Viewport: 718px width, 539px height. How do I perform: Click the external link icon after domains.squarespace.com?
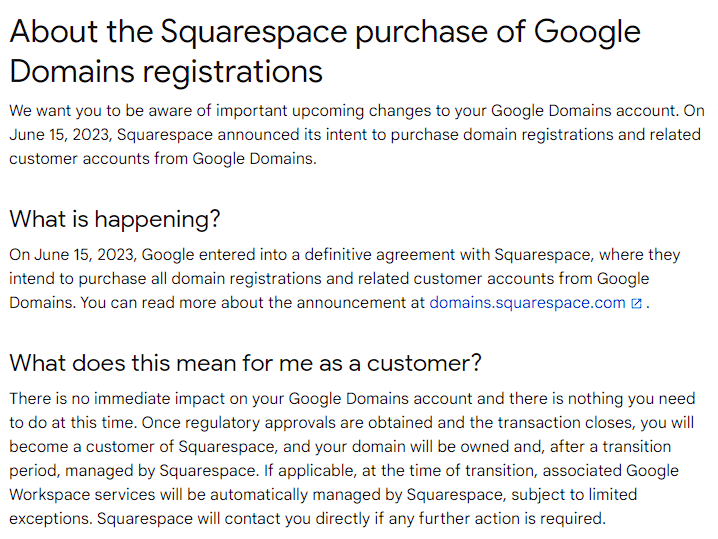636,304
